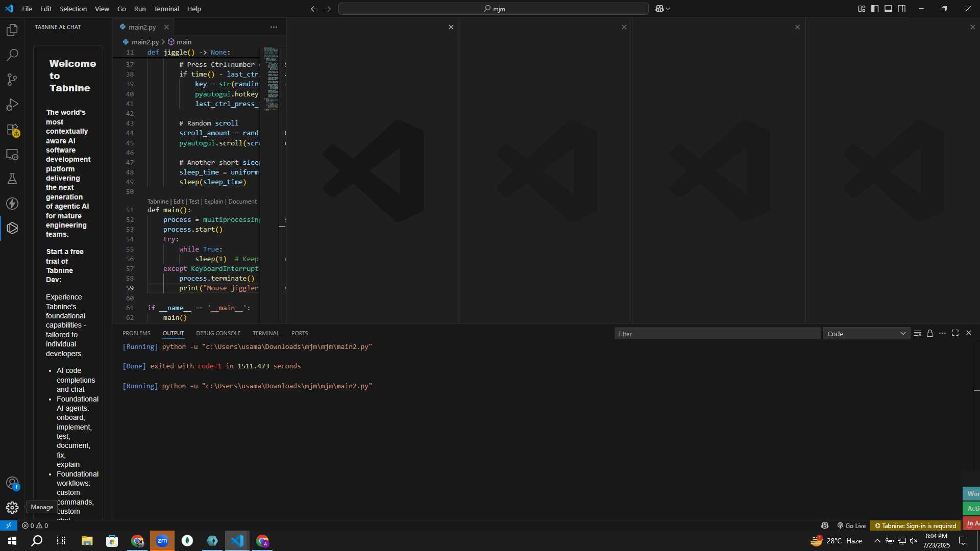
Task: Open the Output channel dropdown showing Code
Action: click(x=866, y=334)
